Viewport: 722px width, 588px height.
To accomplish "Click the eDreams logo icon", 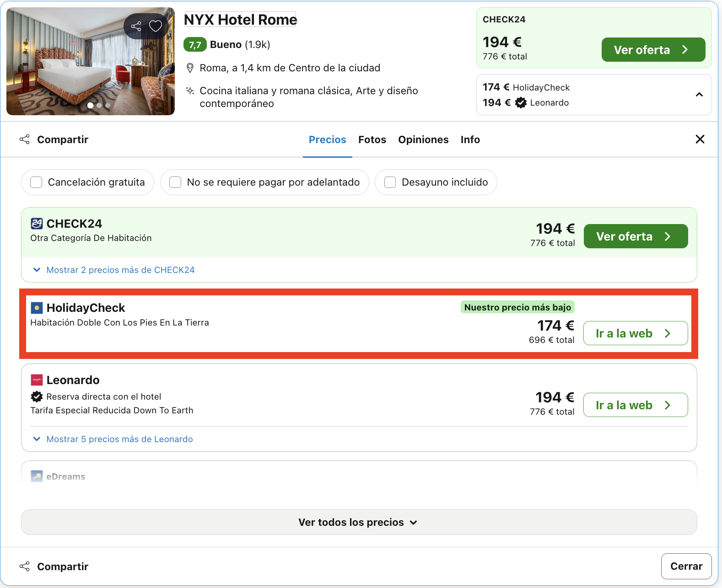I will (37, 476).
